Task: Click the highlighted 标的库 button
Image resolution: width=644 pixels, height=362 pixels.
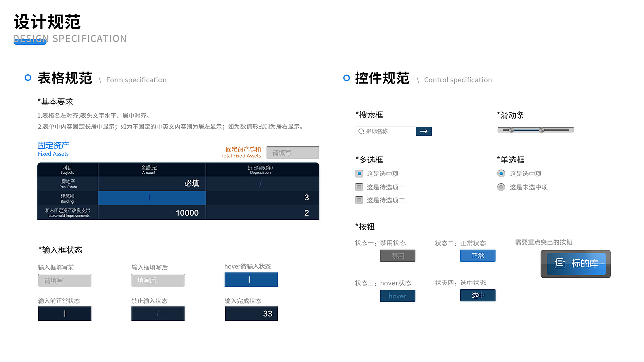Action: [x=576, y=263]
